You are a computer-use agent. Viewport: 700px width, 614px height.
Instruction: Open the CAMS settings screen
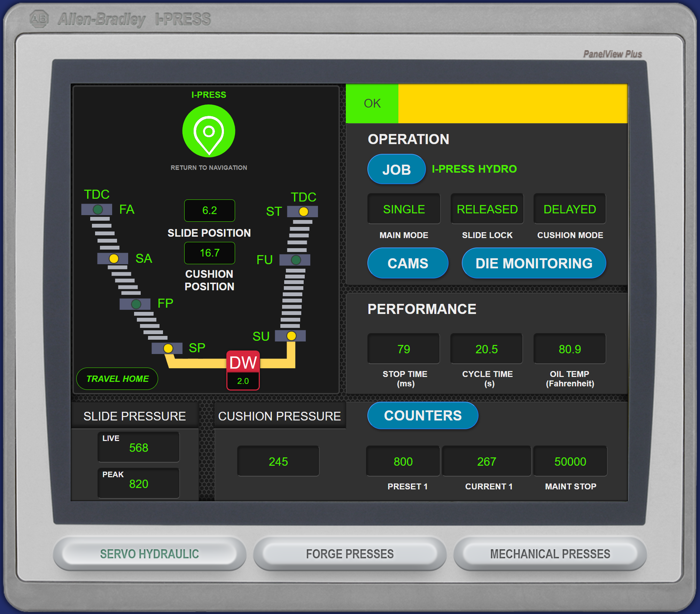point(407,263)
